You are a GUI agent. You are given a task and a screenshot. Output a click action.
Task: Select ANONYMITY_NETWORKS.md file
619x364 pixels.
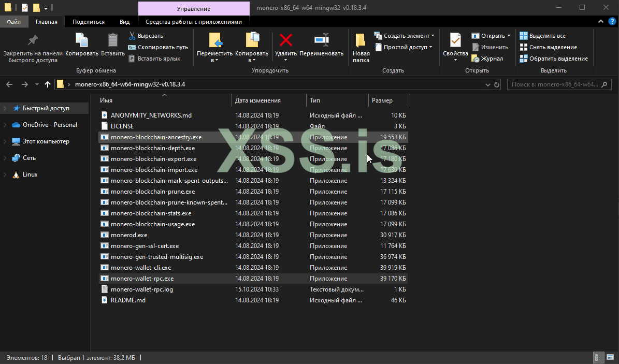[x=253, y=115]
